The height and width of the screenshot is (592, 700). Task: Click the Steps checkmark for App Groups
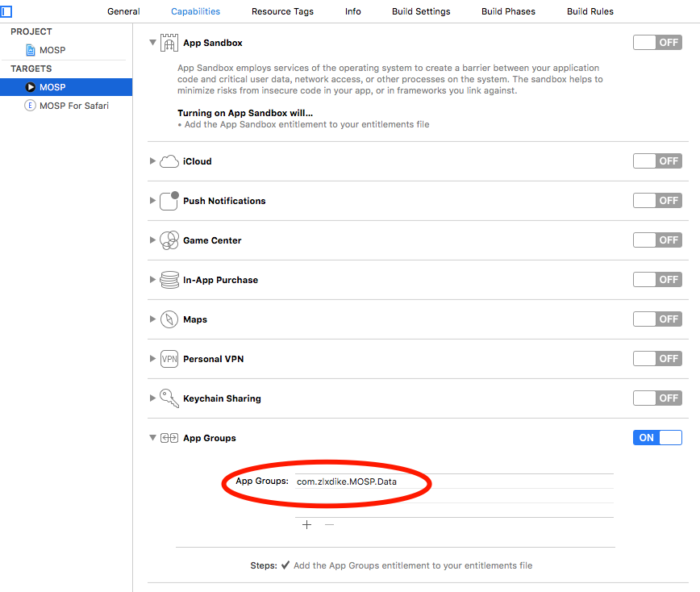[285, 565]
